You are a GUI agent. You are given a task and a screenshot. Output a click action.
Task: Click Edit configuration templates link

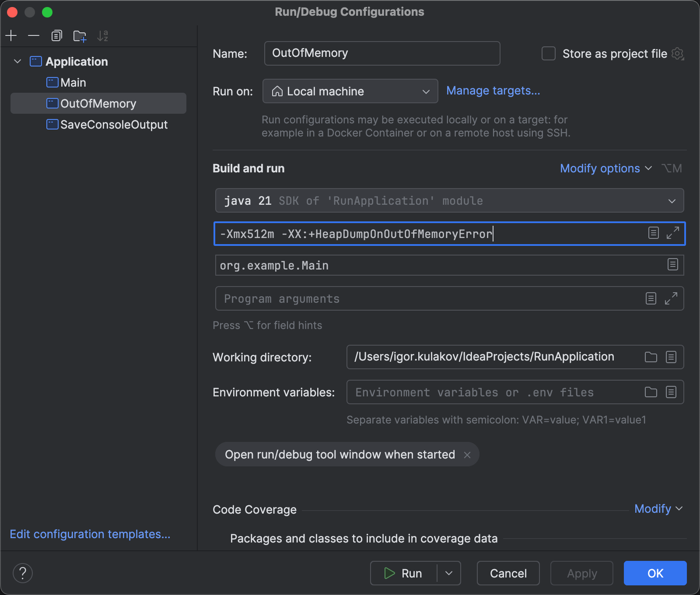point(90,534)
